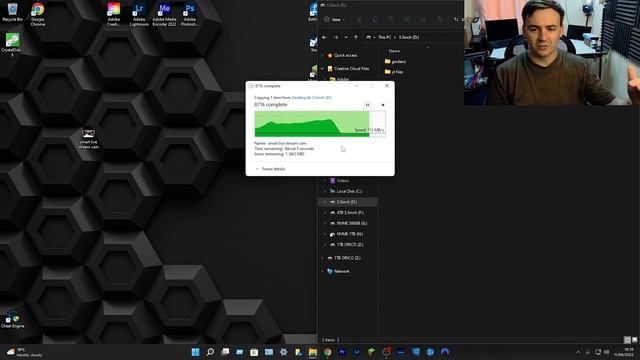Close the 87% complete copy dialog
640x360 pixels.
[x=387, y=86]
